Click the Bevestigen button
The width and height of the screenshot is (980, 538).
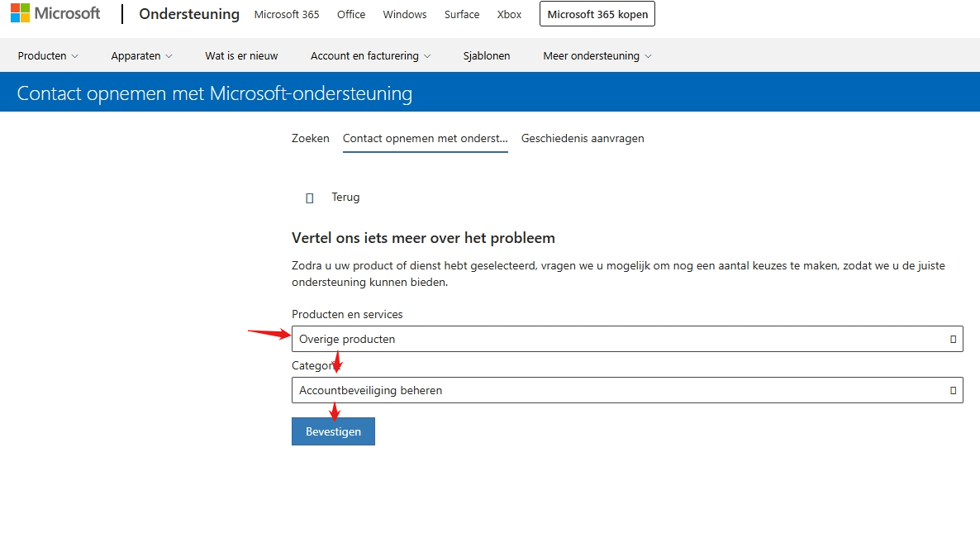333,431
